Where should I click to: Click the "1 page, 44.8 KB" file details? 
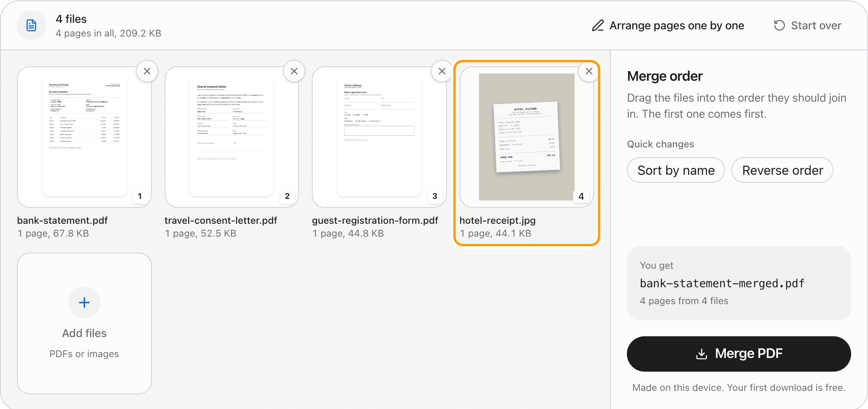click(348, 233)
